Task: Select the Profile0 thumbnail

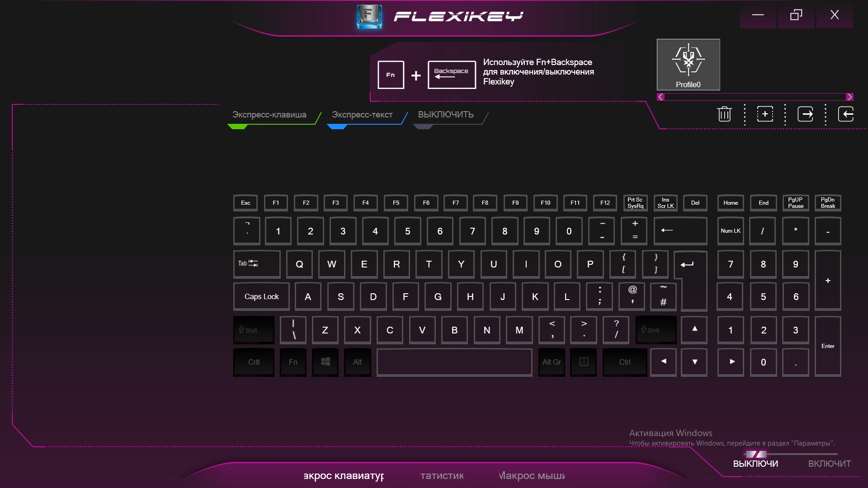Action: tap(688, 65)
